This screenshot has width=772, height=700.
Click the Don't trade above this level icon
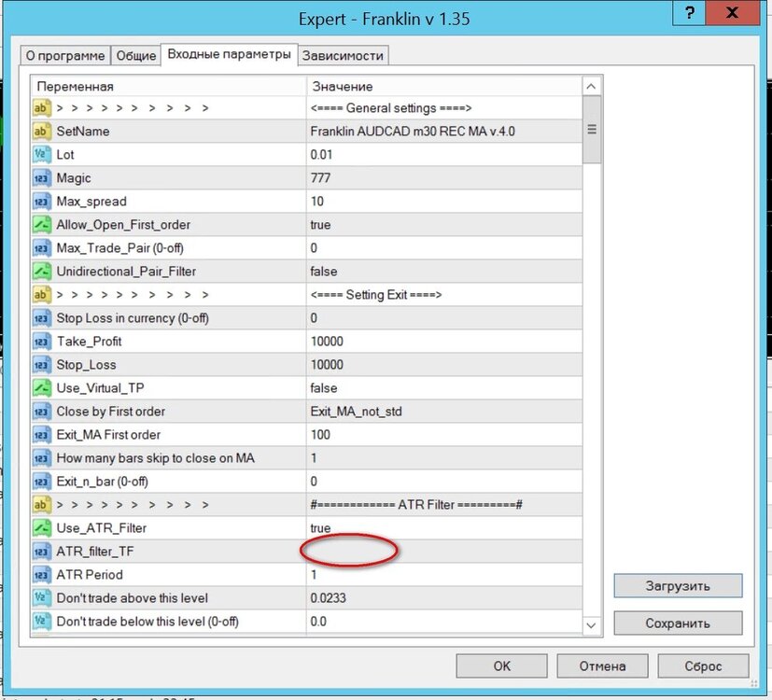(x=41, y=598)
